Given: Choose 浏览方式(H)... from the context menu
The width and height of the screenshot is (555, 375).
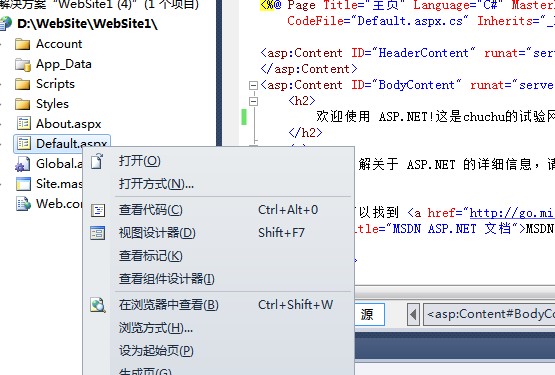Looking at the screenshot, I should click(219, 328).
